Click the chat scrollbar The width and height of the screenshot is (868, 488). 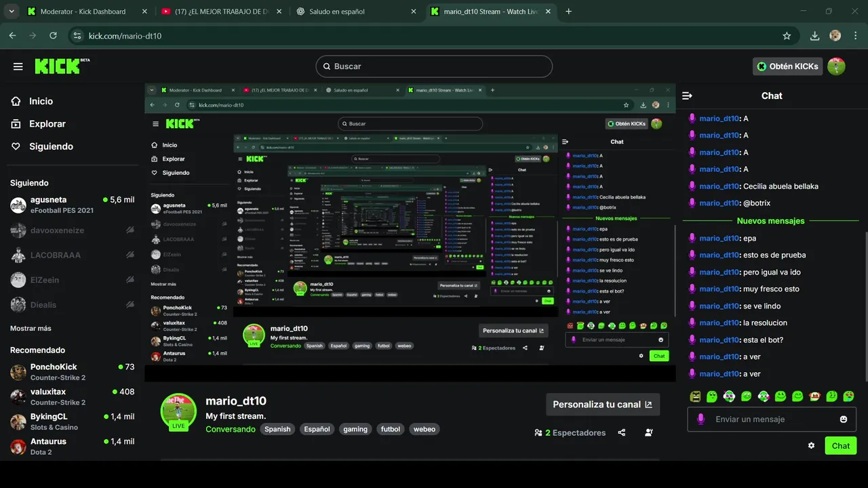pos(865,306)
